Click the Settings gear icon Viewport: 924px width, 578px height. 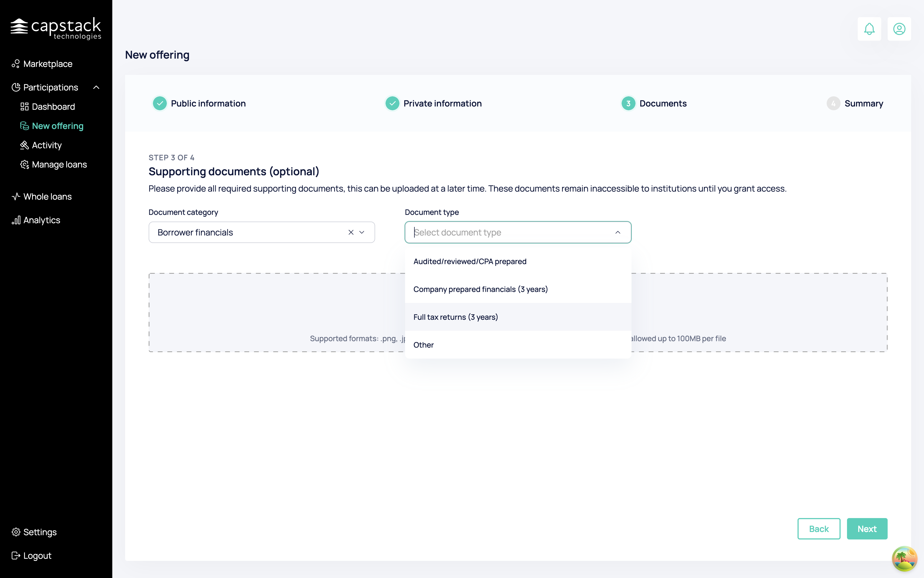click(x=16, y=532)
